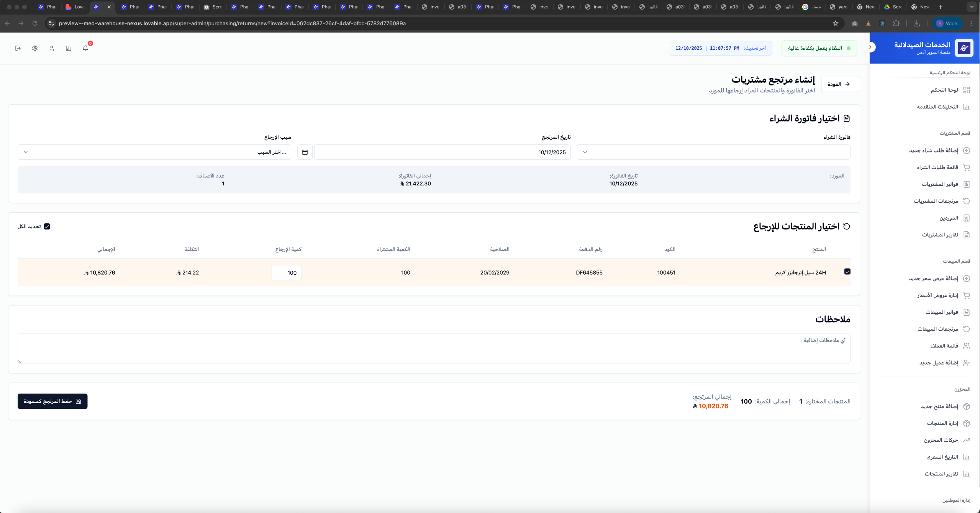Click the batch number DF645855

589,273
